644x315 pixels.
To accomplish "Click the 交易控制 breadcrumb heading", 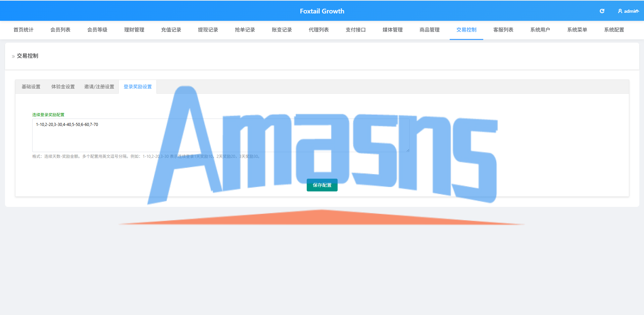I will pyautogui.click(x=28, y=56).
